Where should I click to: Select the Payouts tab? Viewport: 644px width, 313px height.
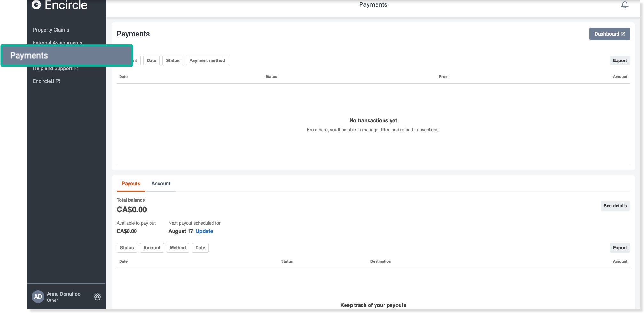[131, 184]
